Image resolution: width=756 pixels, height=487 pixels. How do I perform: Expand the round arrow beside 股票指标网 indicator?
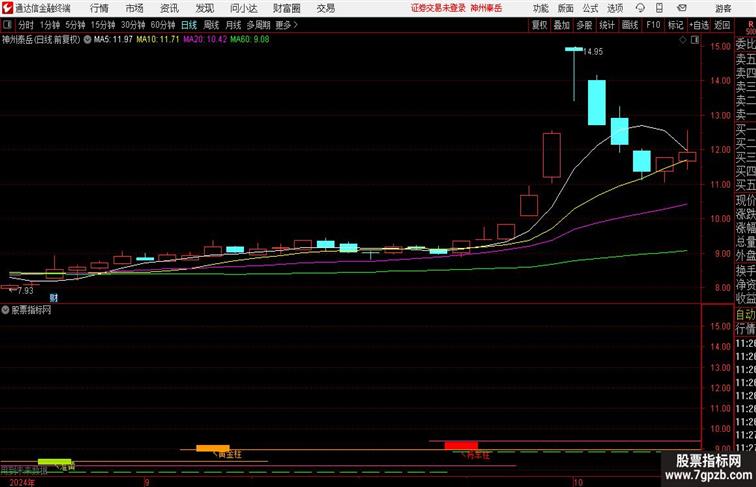pyautogui.click(x=5, y=310)
